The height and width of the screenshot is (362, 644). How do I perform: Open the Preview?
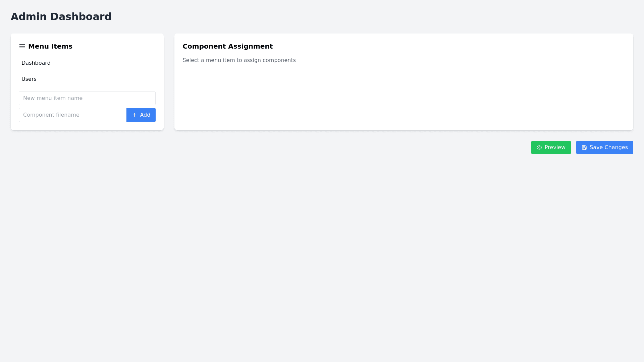pyautogui.click(x=551, y=147)
